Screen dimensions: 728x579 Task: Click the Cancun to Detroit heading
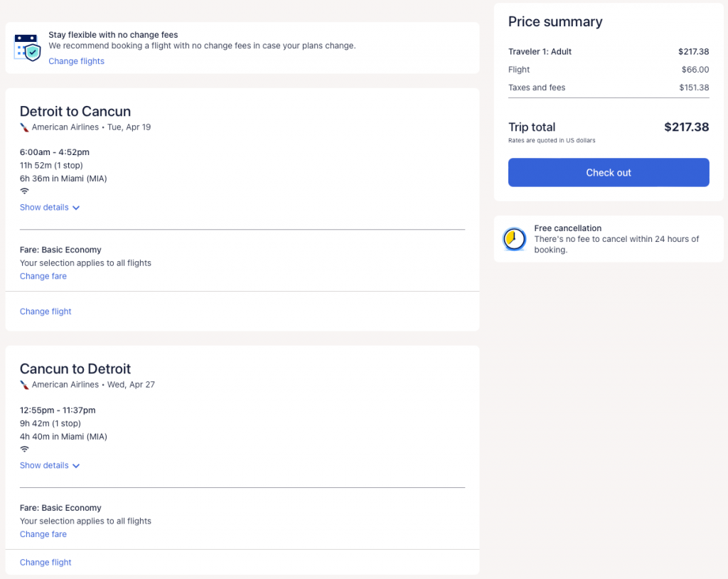[75, 369]
